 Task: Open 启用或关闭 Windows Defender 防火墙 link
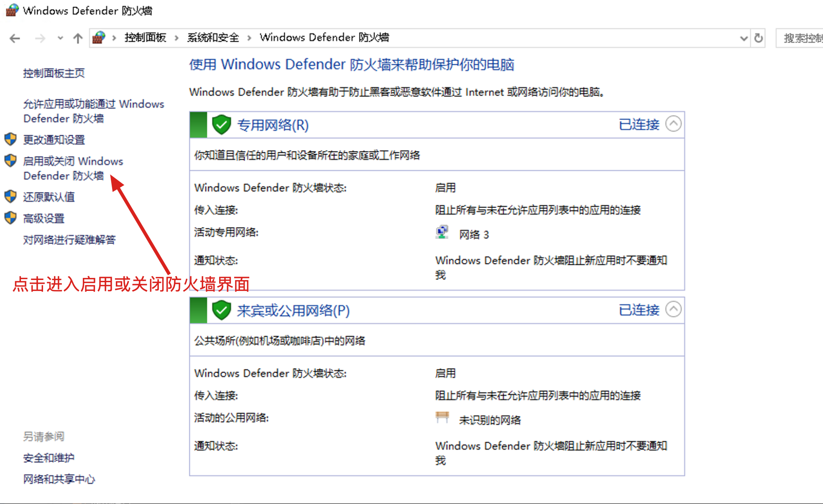73,168
